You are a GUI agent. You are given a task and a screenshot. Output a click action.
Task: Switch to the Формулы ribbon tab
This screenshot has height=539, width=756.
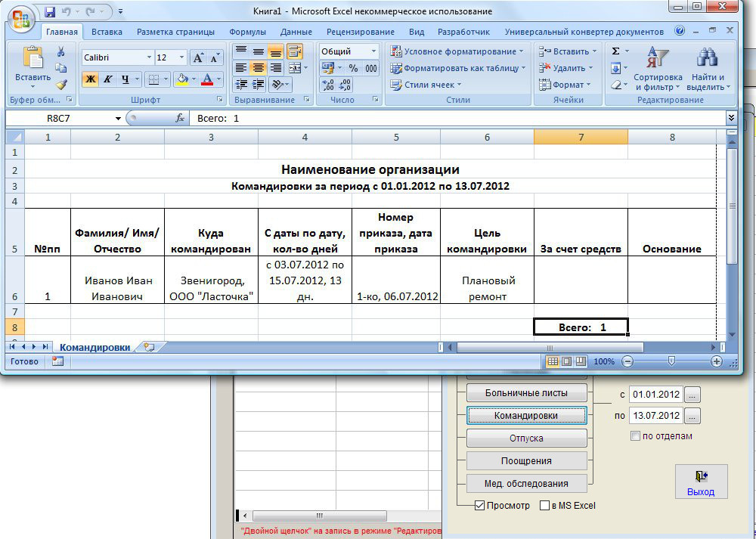pos(246,32)
